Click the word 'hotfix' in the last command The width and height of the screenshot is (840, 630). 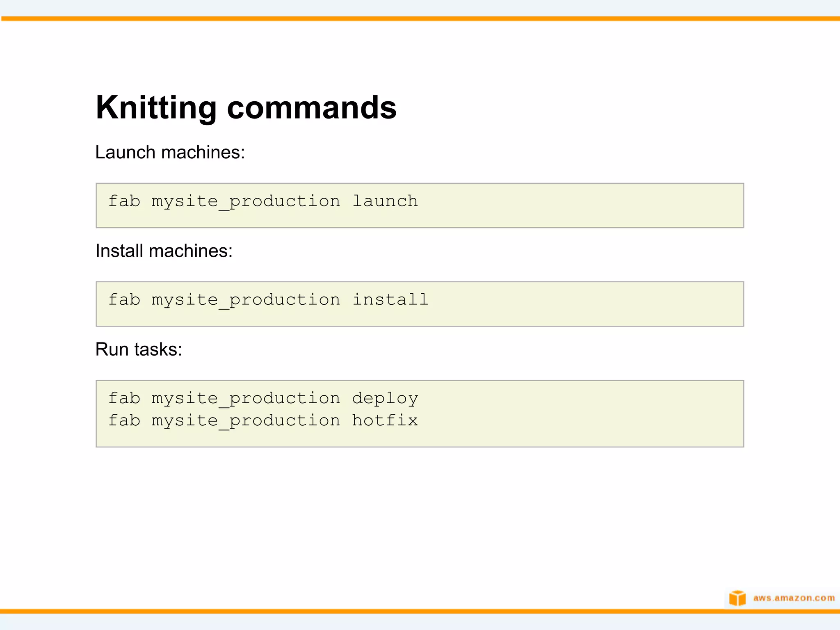385,420
